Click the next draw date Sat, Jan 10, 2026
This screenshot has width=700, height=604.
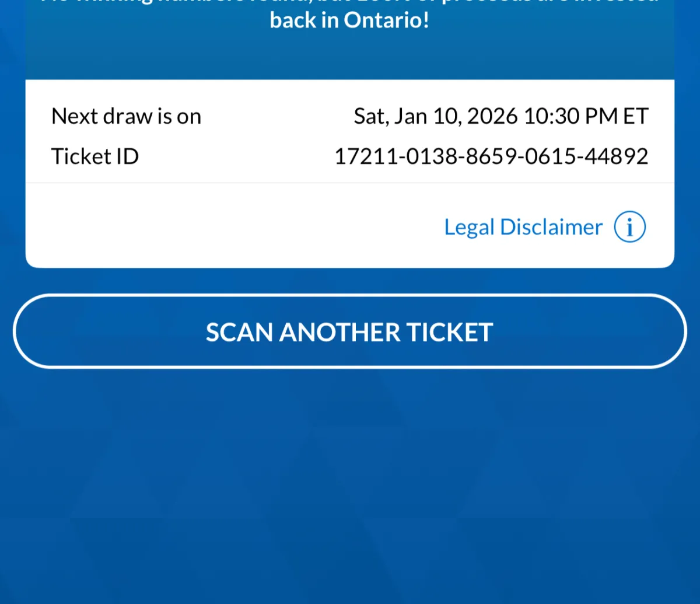point(435,116)
